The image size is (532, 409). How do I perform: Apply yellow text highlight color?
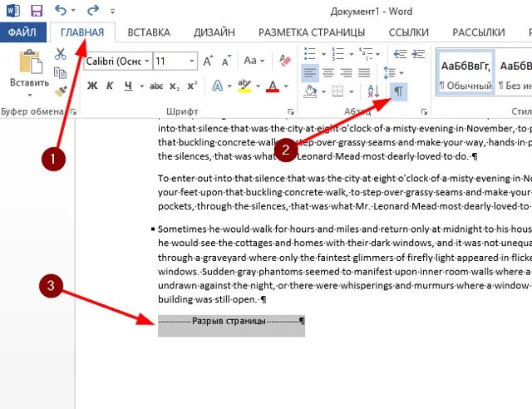point(244,86)
